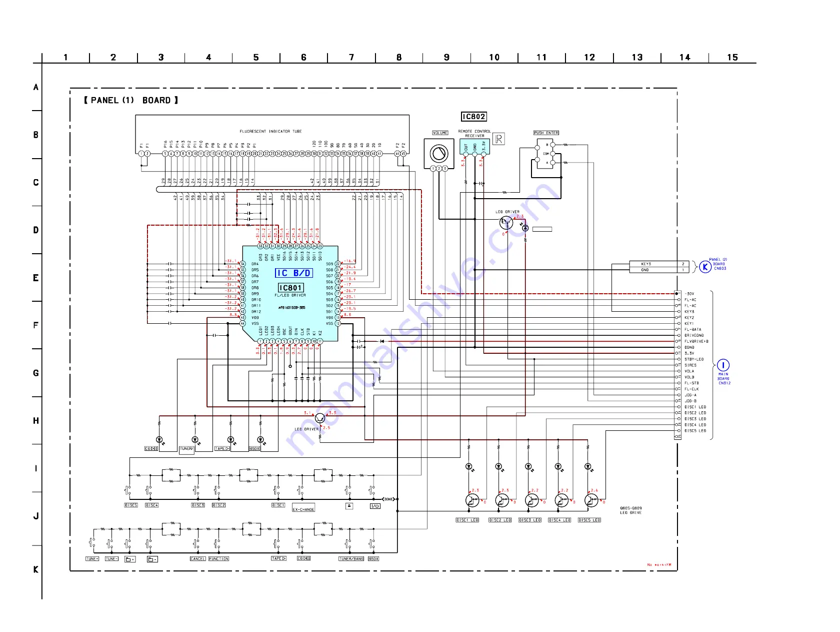Click the SIRCS pin label
840x632 pixels.
point(690,365)
